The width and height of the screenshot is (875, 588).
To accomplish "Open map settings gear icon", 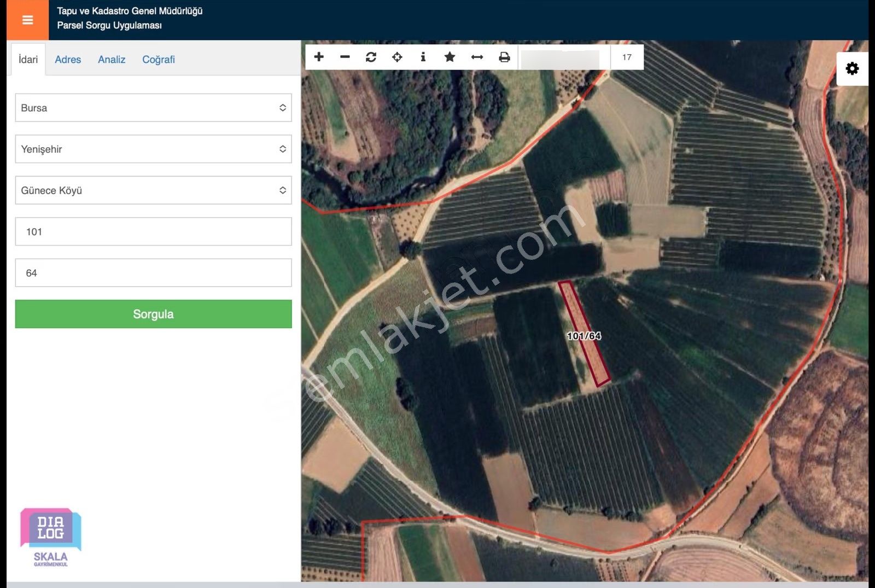I will [x=852, y=69].
